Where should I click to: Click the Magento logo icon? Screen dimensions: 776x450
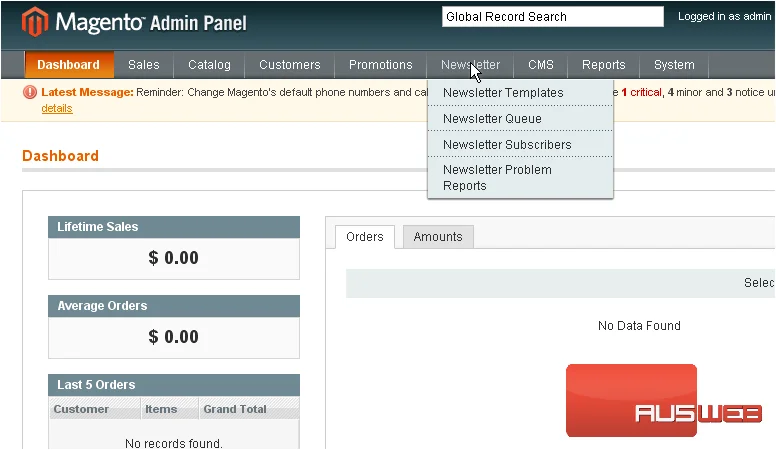[35, 22]
